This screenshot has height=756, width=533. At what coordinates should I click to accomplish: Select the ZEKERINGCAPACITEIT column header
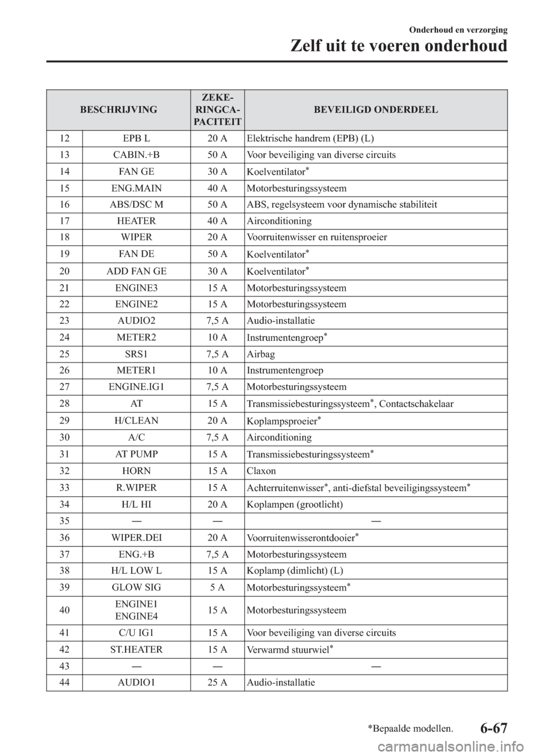pos(218,109)
